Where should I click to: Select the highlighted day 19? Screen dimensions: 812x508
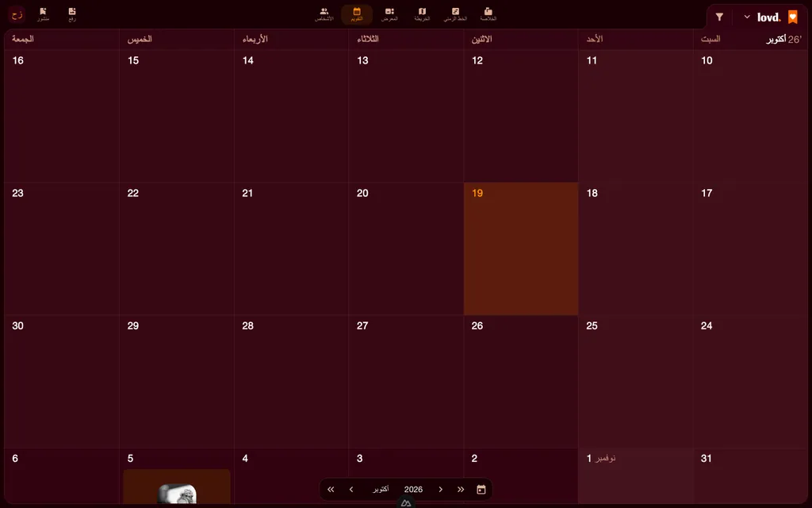[520, 248]
